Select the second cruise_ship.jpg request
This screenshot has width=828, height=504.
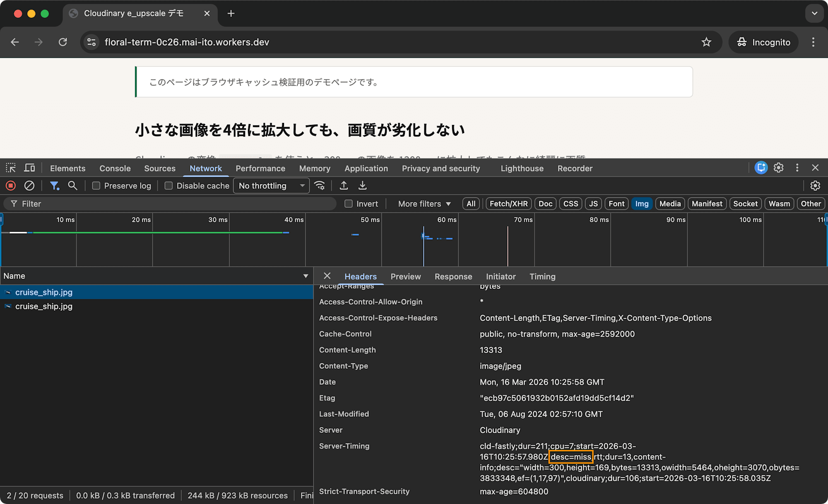(43, 306)
